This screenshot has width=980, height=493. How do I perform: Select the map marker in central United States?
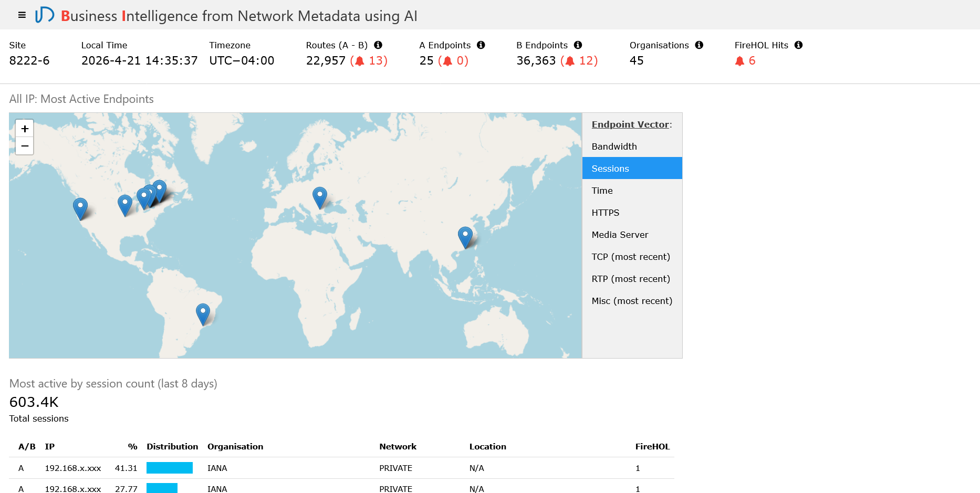click(x=125, y=205)
